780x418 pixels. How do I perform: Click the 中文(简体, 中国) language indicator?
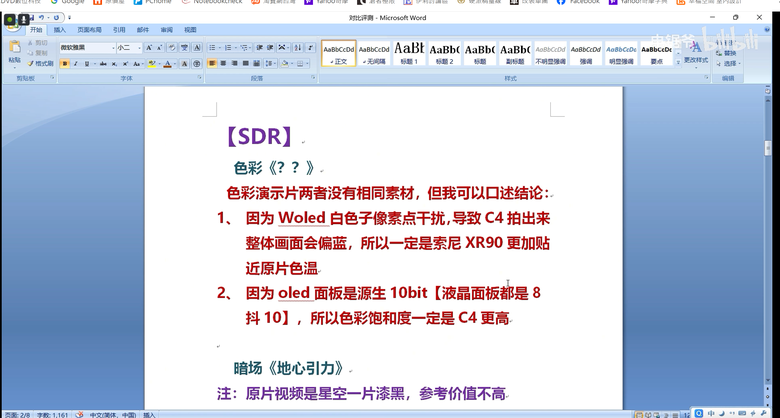point(113,415)
